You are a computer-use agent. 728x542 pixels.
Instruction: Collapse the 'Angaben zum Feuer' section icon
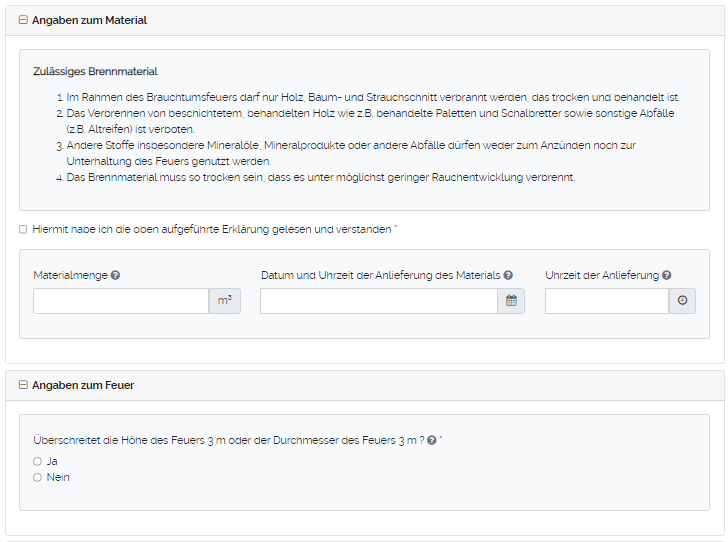[23, 385]
